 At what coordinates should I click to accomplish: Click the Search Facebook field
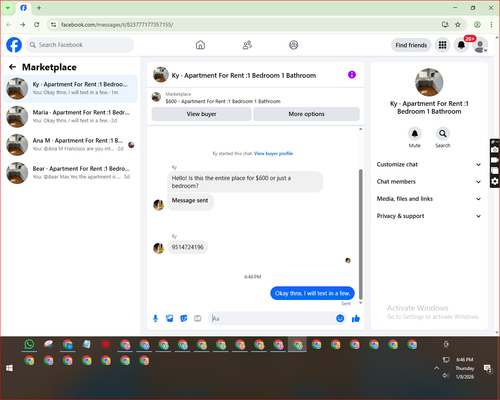(80, 45)
